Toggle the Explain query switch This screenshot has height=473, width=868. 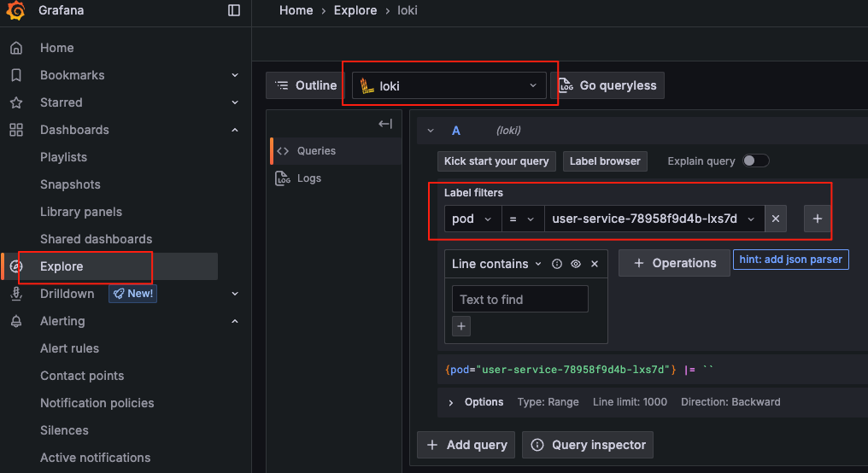755,161
